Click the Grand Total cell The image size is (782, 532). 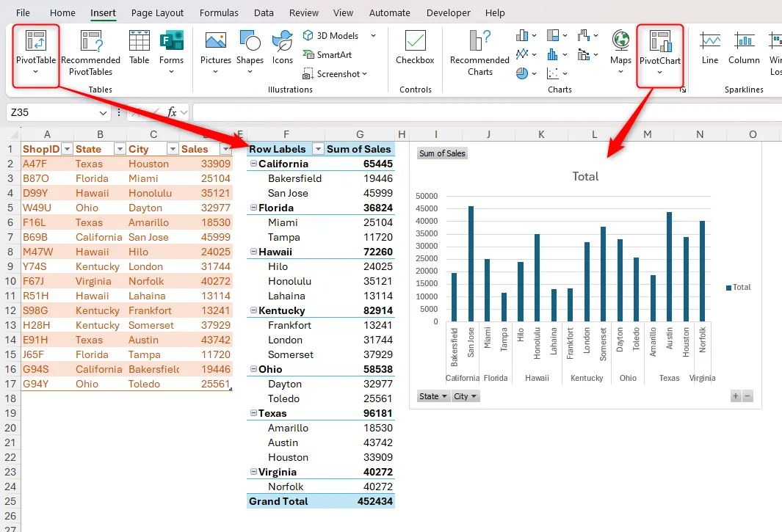pyautogui.click(x=278, y=501)
